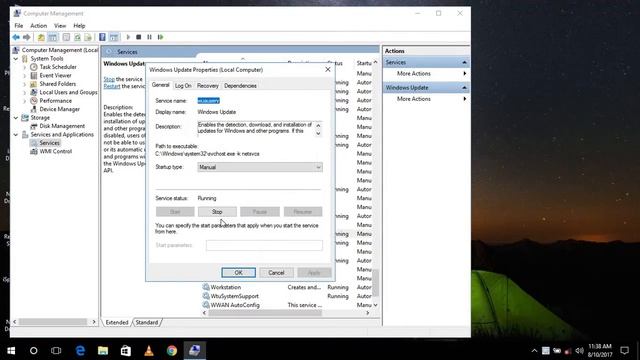Switch to the Dependencies tab

(240, 86)
